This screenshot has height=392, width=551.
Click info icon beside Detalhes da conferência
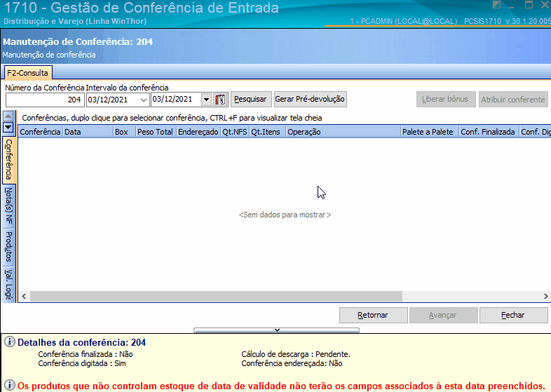[x=10, y=342]
